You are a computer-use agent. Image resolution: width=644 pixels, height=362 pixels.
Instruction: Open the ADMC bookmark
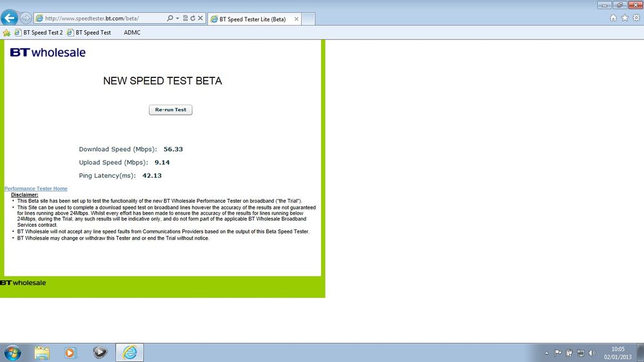click(x=132, y=32)
